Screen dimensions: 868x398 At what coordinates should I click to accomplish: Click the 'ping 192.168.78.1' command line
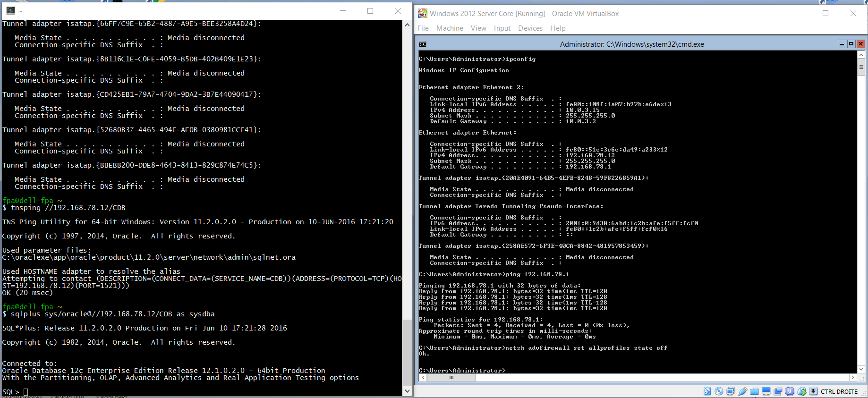pos(537,274)
